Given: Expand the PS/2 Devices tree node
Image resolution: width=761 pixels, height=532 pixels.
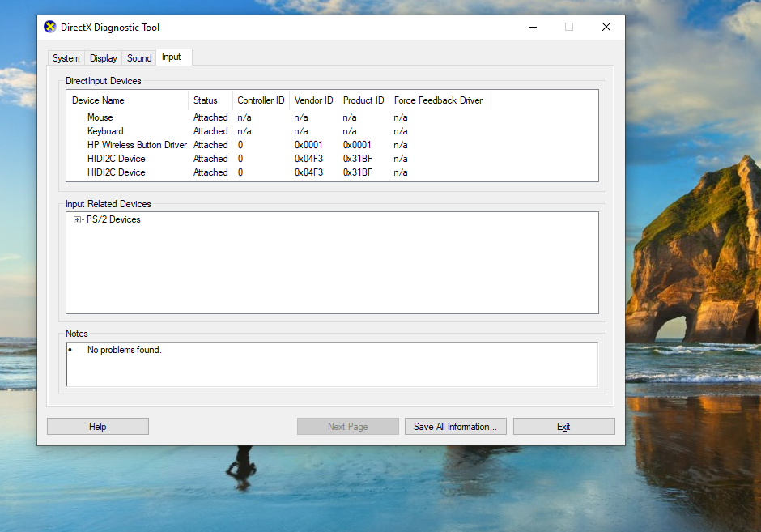Looking at the screenshot, I should (77, 220).
